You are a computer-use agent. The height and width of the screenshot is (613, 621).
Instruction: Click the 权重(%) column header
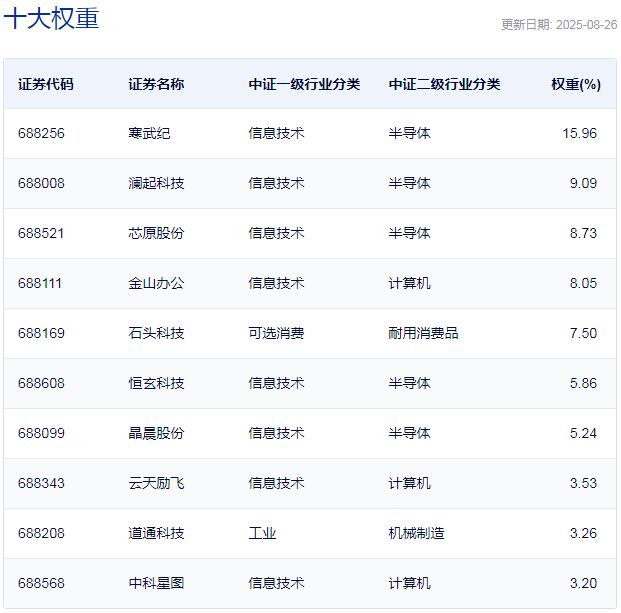[x=576, y=84]
